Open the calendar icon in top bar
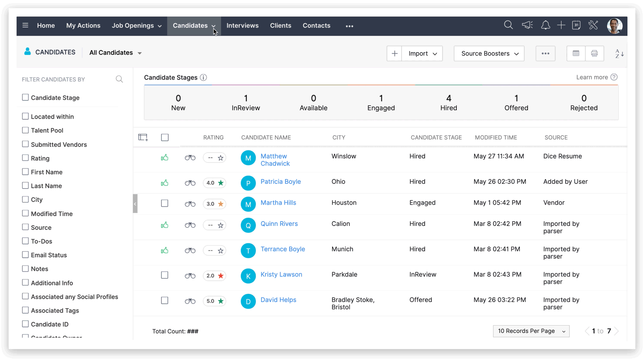Viewport: 644px width, 359px height. [576, 25]
